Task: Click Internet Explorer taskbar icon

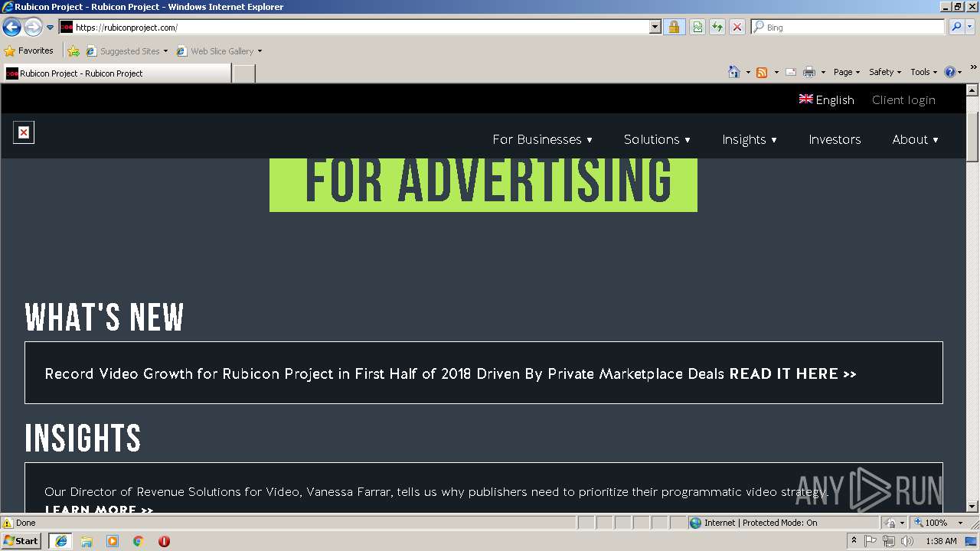Action: point(60,540)
